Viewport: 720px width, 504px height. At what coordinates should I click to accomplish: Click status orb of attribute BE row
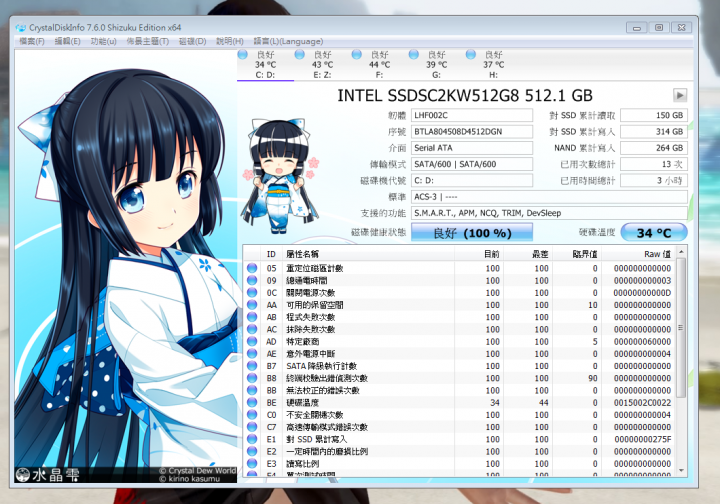click(252, 403)
